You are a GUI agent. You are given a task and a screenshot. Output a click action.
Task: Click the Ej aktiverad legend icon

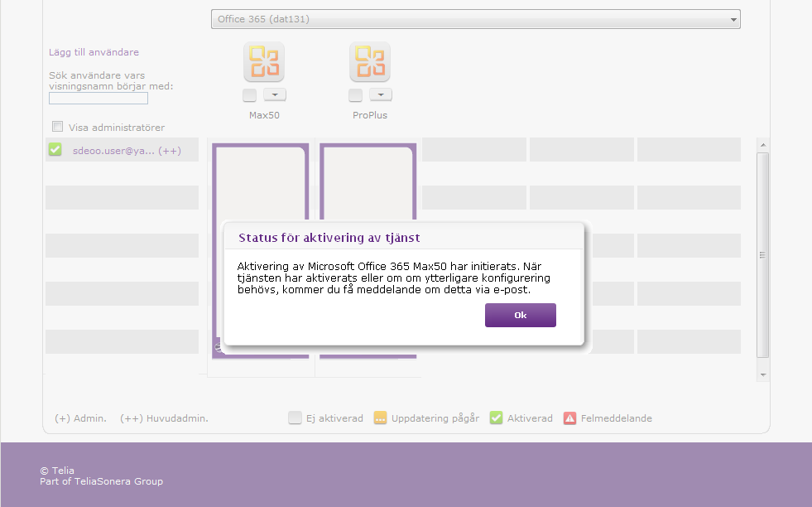point(295,418)
